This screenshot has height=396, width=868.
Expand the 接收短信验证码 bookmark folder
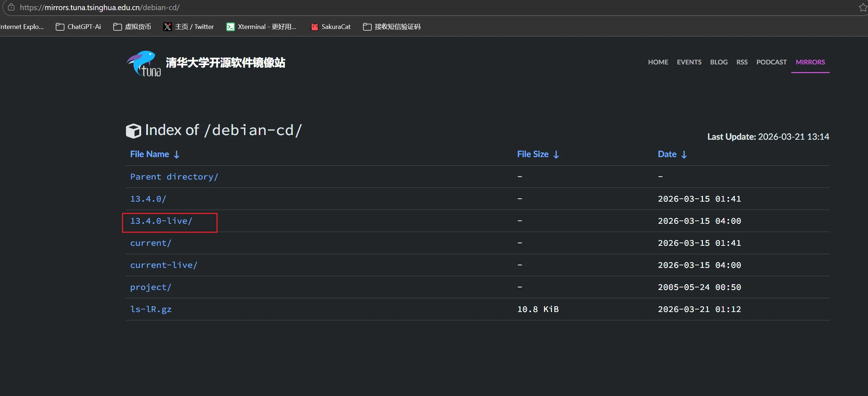391,26
